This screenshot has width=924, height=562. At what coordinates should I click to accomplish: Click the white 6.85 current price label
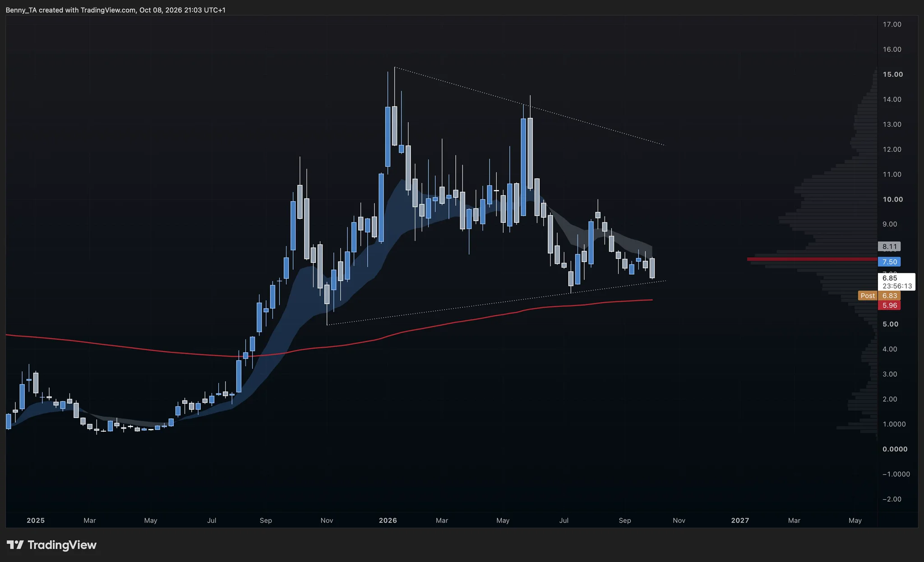(x=890, y=278)
